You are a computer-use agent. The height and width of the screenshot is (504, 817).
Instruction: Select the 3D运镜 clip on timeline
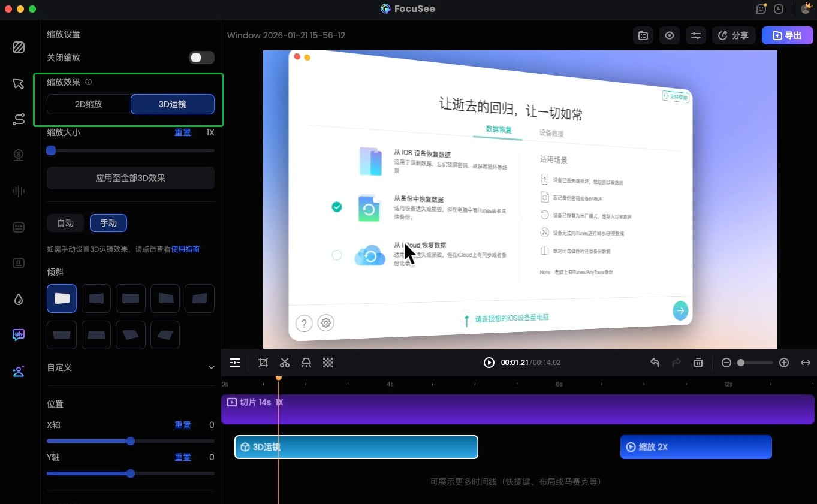click(356, 447)
